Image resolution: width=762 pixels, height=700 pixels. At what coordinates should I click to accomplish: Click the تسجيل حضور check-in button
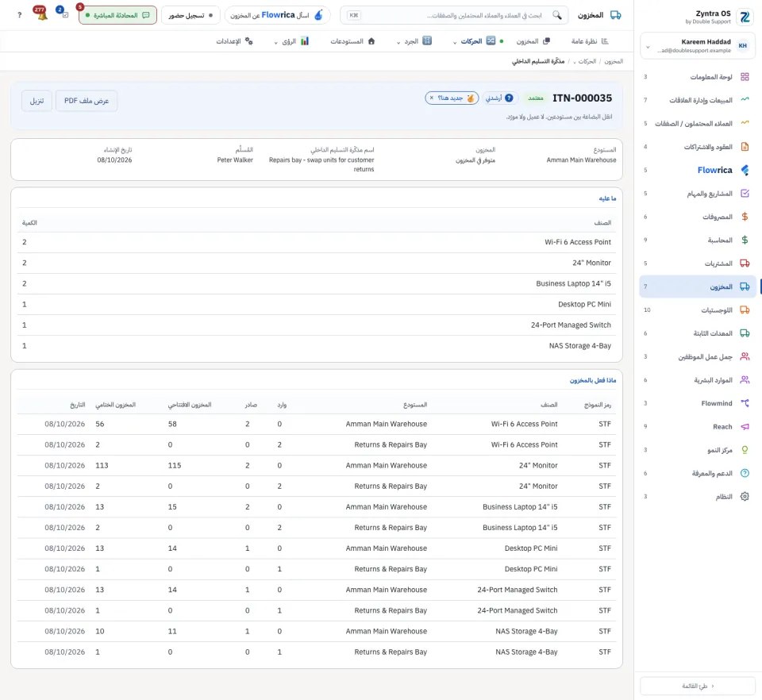[190, 15]
